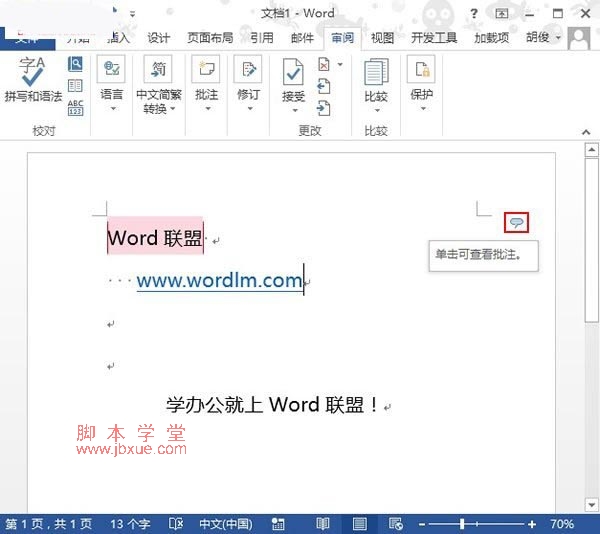The height and width of the screenshot is (534, 600).
Task: Click page count 第1页,共1页 in status bar
Action: [49, 524]
